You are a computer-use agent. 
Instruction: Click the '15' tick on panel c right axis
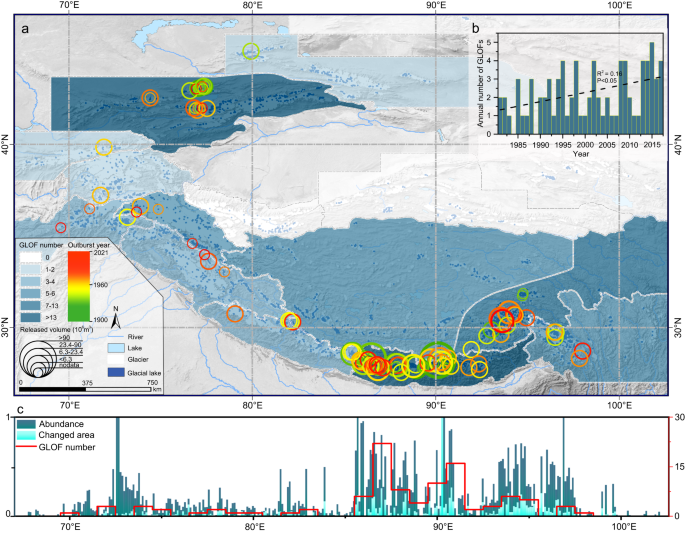679,467
